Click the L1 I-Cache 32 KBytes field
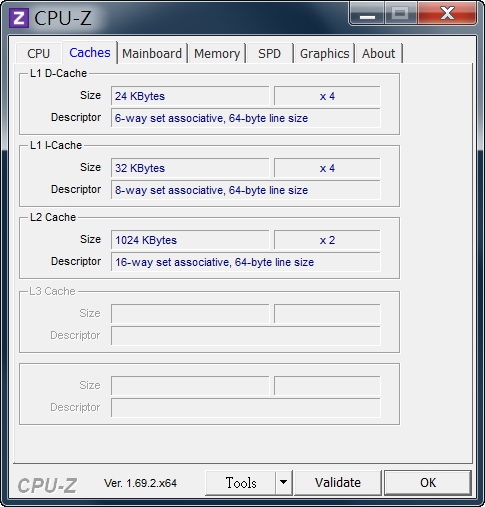 (x=190, y=168)
